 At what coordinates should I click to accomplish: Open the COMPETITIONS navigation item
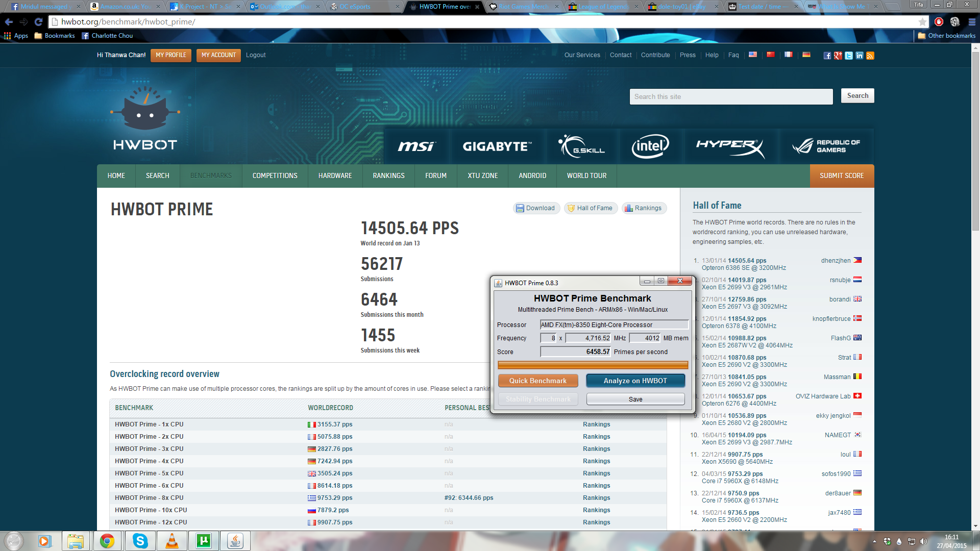pyautogui.click(x=275, y=176)
